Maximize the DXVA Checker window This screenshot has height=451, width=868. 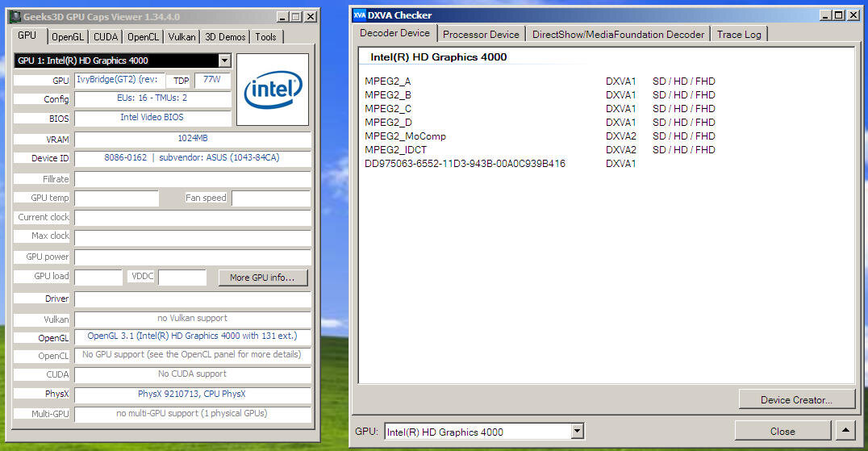[839, 15]
